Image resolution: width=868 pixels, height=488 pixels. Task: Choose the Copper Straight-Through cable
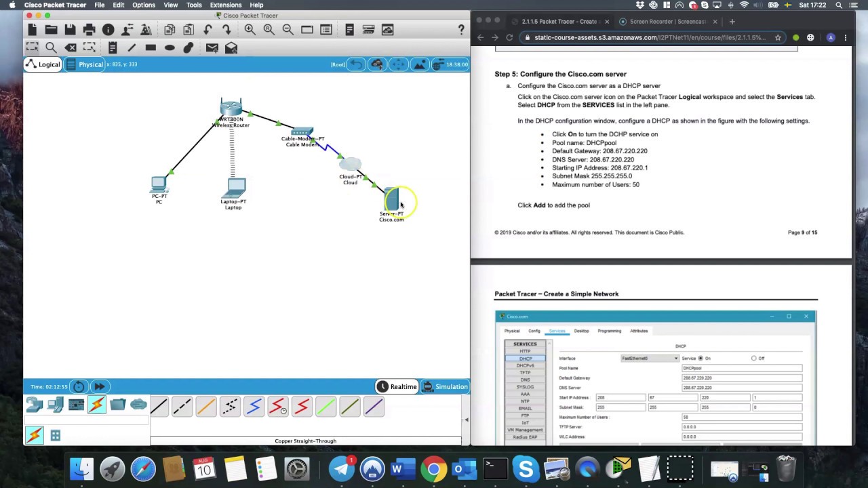[x=159, y=407]
